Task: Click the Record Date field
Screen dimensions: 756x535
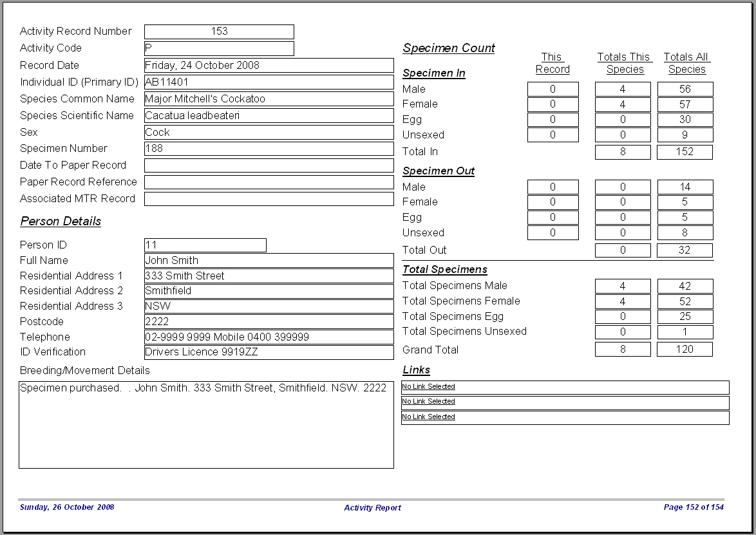Action: click(x=269, y=66)
